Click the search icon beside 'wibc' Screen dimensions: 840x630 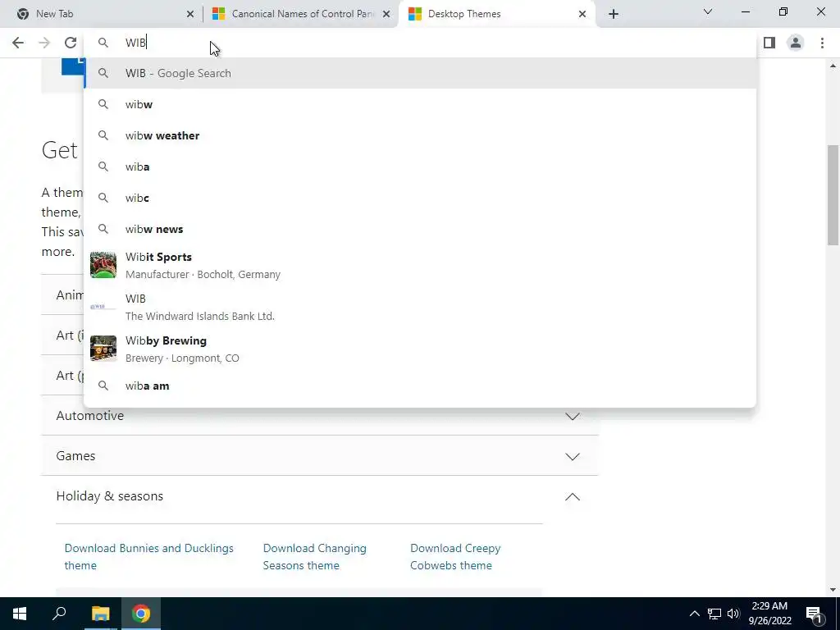[103, 198]
